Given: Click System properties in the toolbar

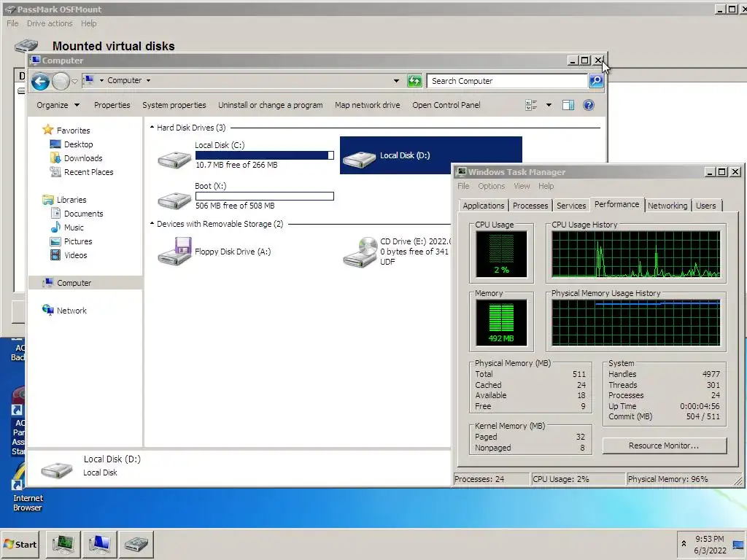Looking at the screenshot, I should (174, 105).
